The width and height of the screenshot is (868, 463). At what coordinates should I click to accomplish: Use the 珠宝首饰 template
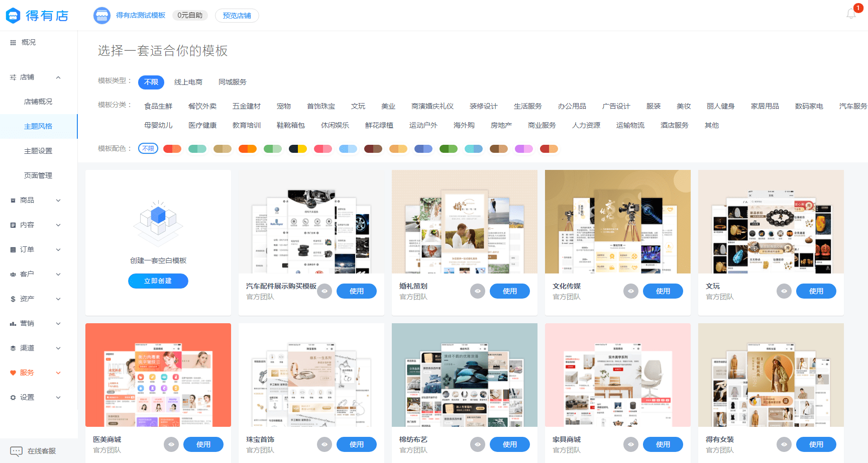click(357, 444)
